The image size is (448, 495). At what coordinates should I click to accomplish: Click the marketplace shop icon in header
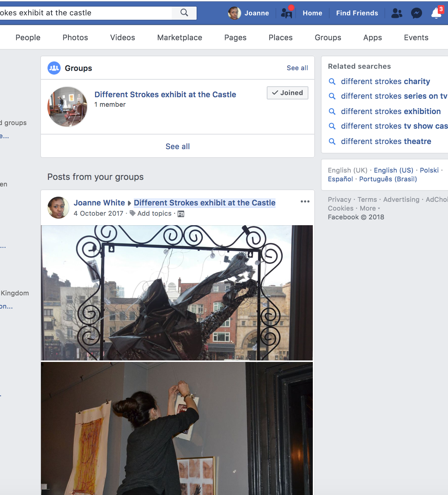pos(286,13)
